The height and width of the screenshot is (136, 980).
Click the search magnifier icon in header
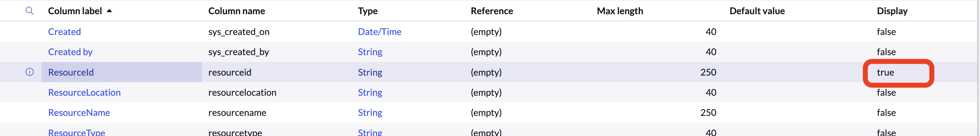pyautogui.click(x=29, y=11)
